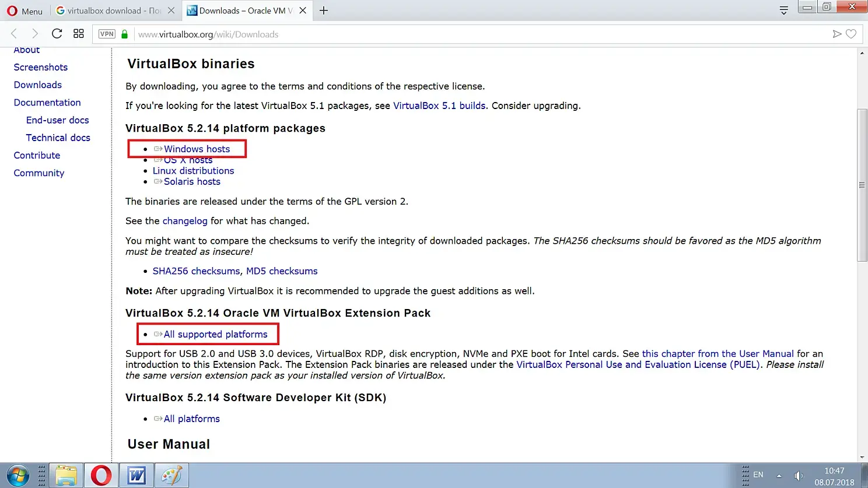Open the Community sidebar link

pos(39,173)
